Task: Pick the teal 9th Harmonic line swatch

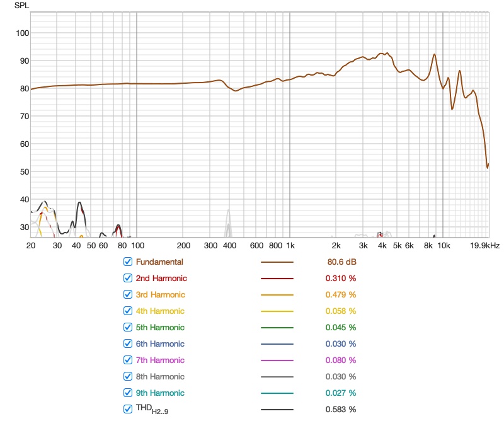Action: (277, 393)
